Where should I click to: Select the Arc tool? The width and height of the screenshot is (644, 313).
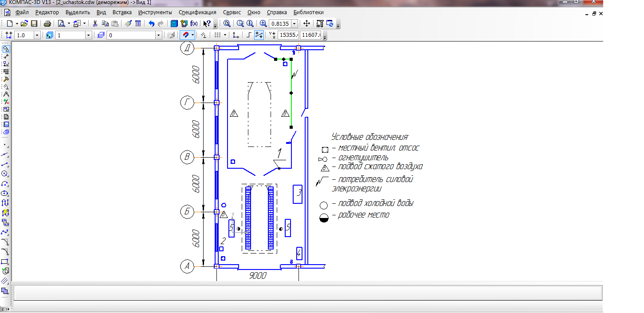5,183
